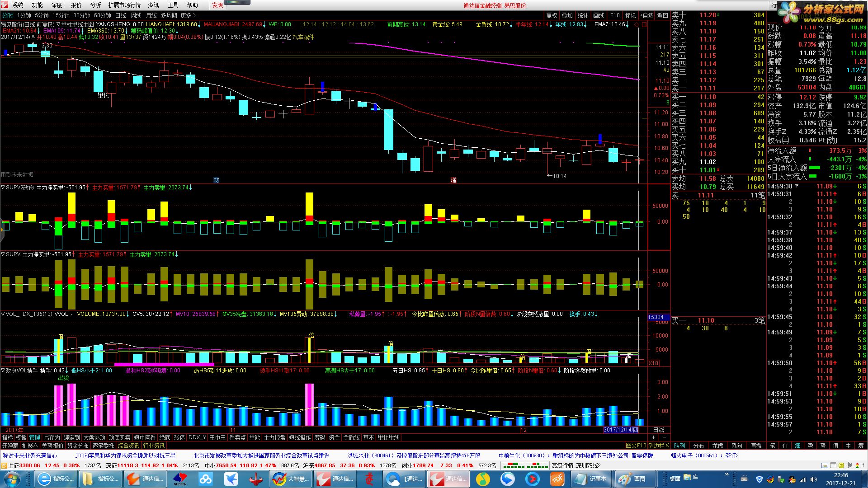Screen dimensions: 868x488
Task: Open Baidu cloud taskbar icon
Action: coord(206,479)
